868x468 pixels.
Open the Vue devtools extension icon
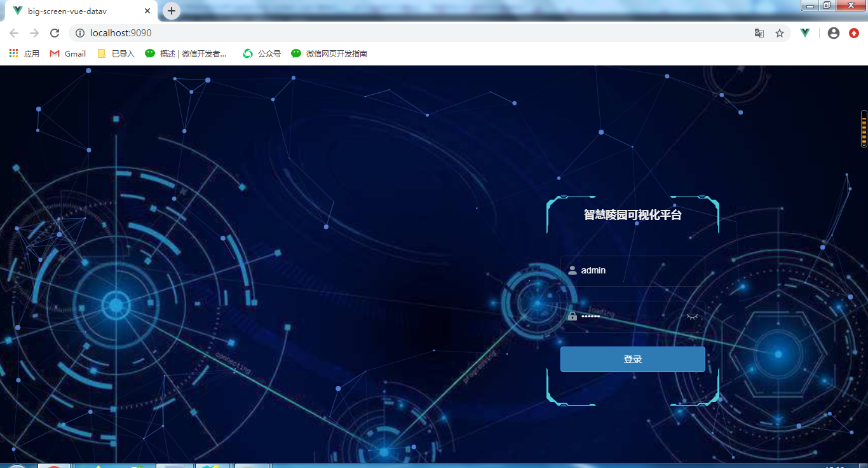point(805,33)
